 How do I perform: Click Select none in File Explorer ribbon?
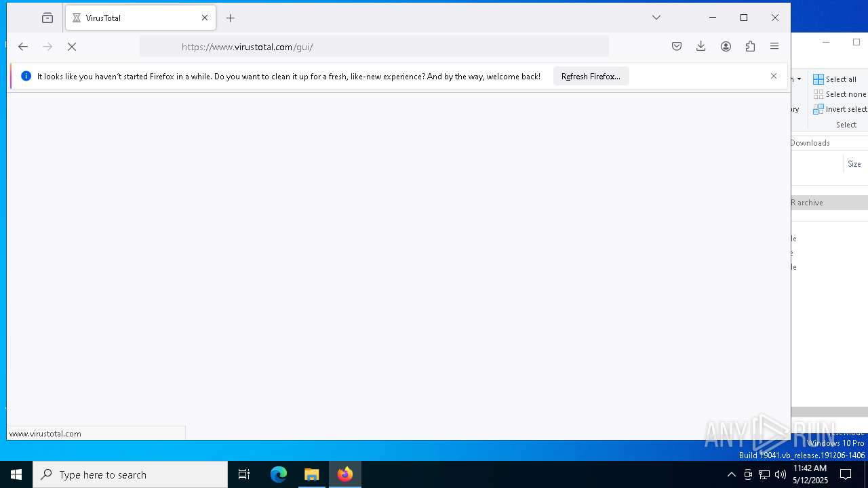tap(840, 94)
